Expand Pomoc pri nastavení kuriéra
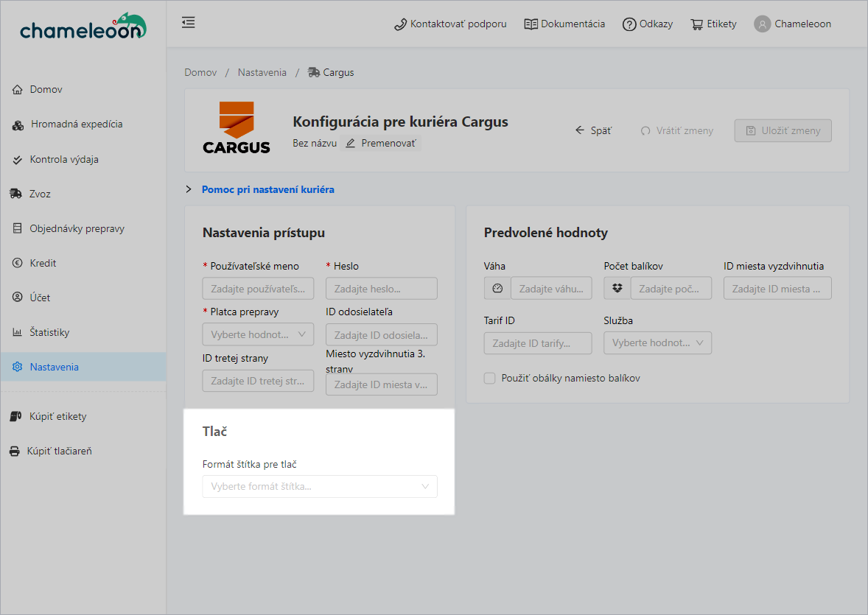This screenshot has width=868, height=615. (x=267, y=189)
